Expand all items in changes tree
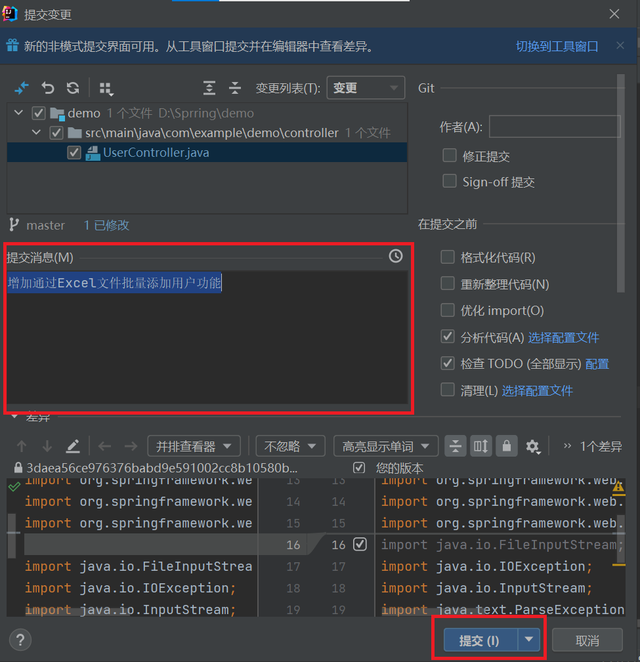Screen dimensions: 640x662 [209, 88]
